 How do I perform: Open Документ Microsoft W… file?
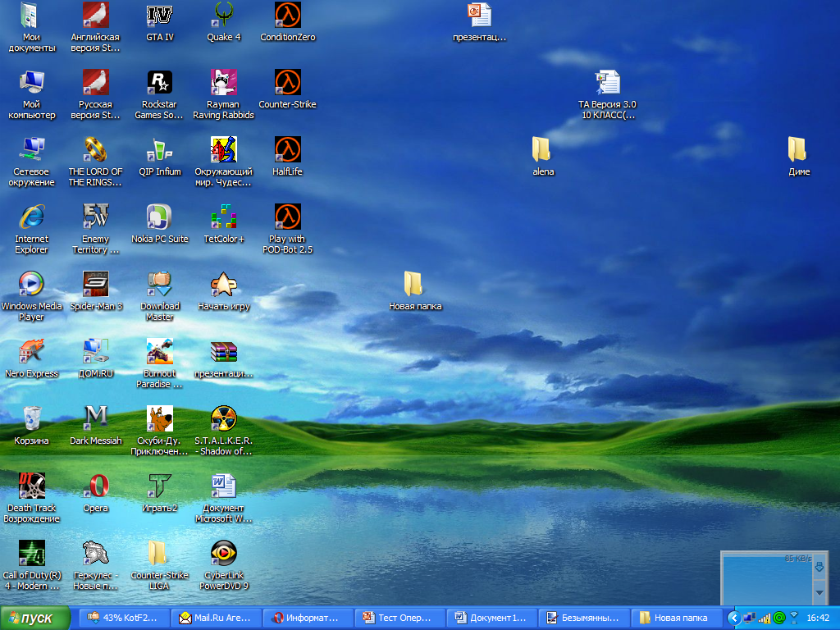tap(224, 498)
